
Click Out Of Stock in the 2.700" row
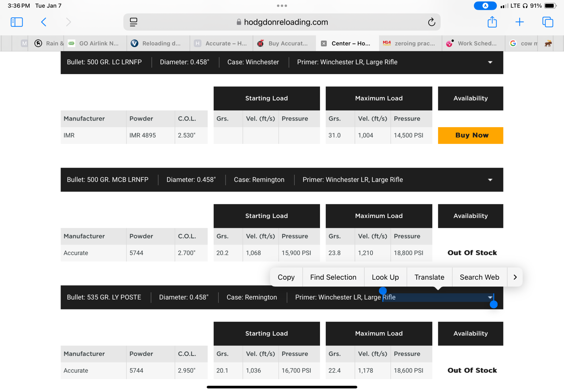coord(472,253)
